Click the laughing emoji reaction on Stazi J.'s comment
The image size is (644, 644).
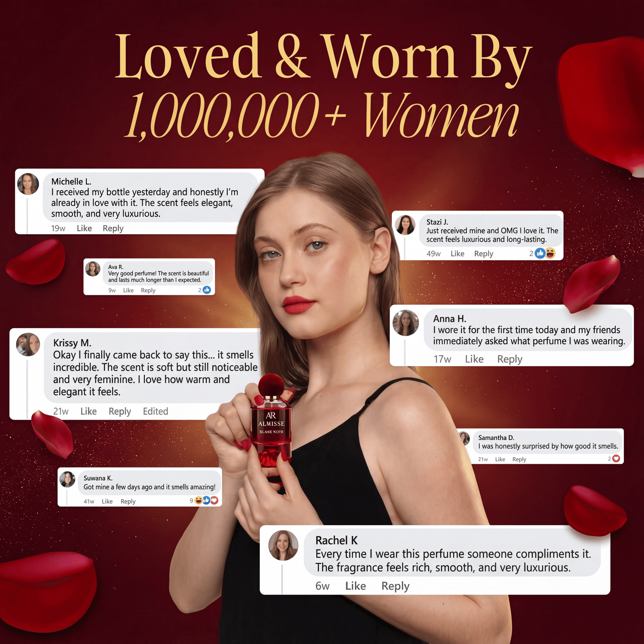point(550,253)
